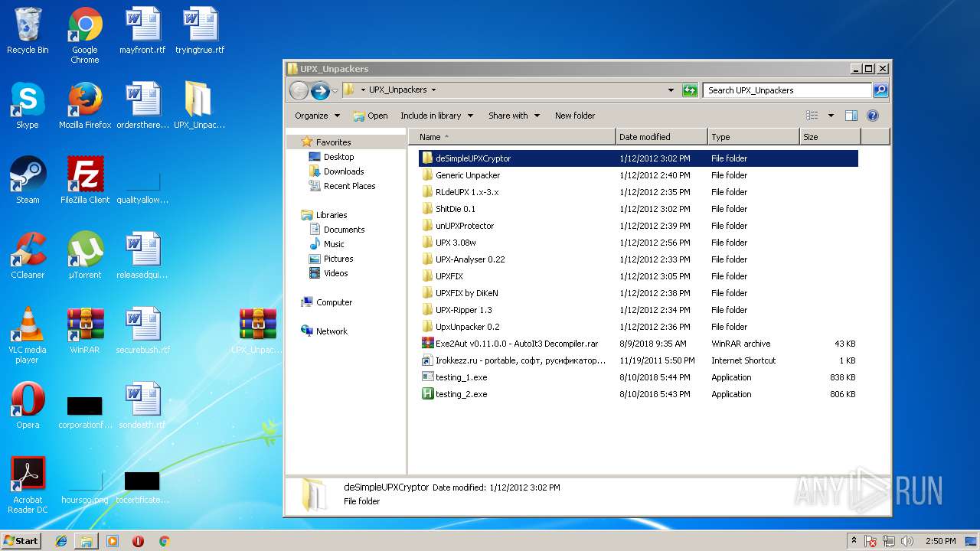Screen dimensions: 980x551
Task: Select Recent Places in navigation pane
Action: coord(349,186)
